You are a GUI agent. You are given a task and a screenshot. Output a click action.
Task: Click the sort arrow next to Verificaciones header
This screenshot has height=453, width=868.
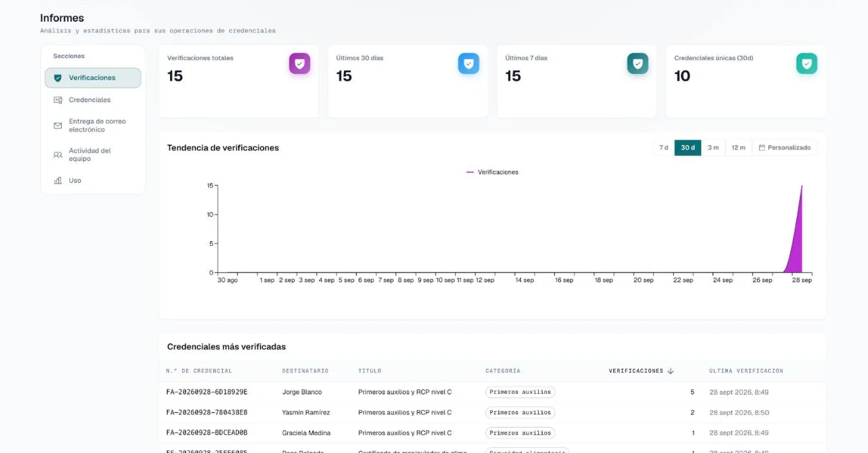pyautogui.click(x=671, y=371)
